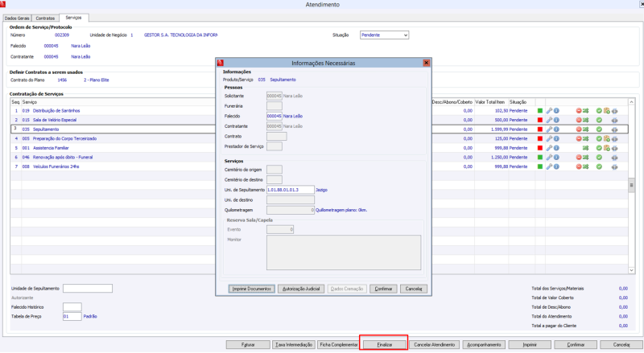Click the Taxa Intermediação button
This screenshot has width=644, height=353.
point(294,345)
